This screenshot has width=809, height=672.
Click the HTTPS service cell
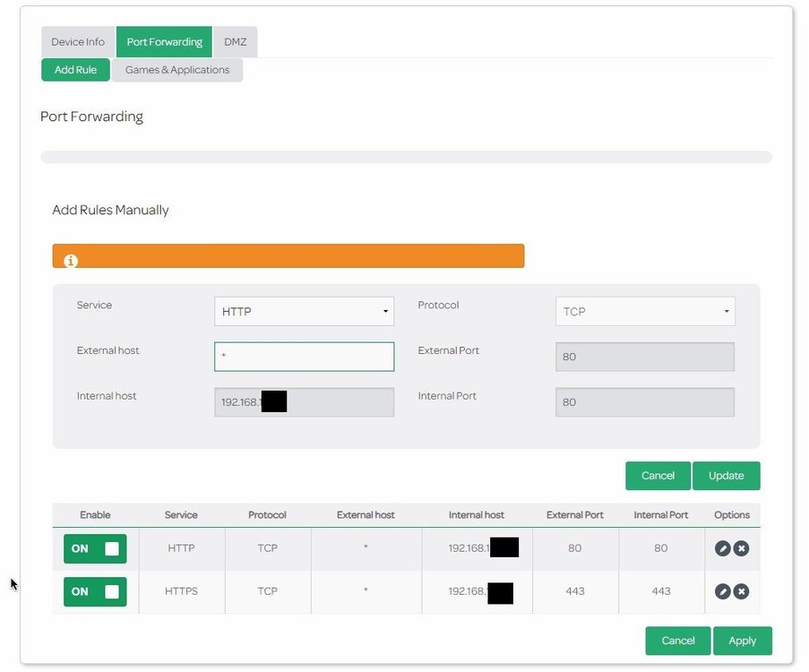pos(181,591)
